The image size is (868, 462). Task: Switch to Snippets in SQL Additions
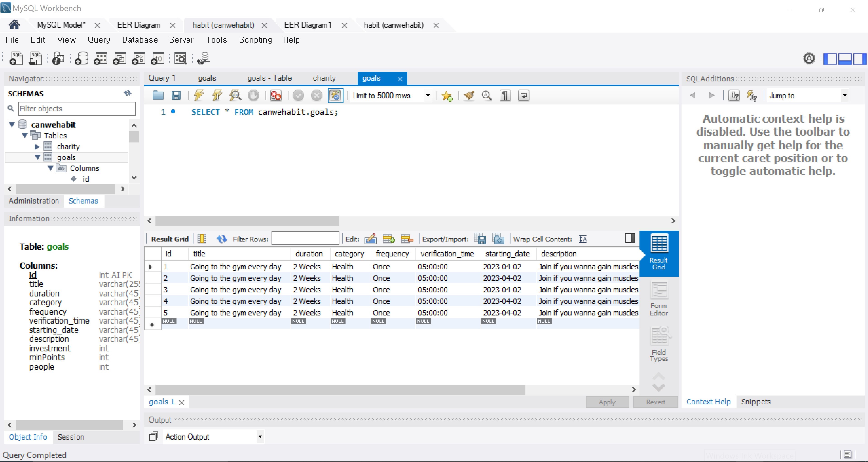click(x=756, y=401)
